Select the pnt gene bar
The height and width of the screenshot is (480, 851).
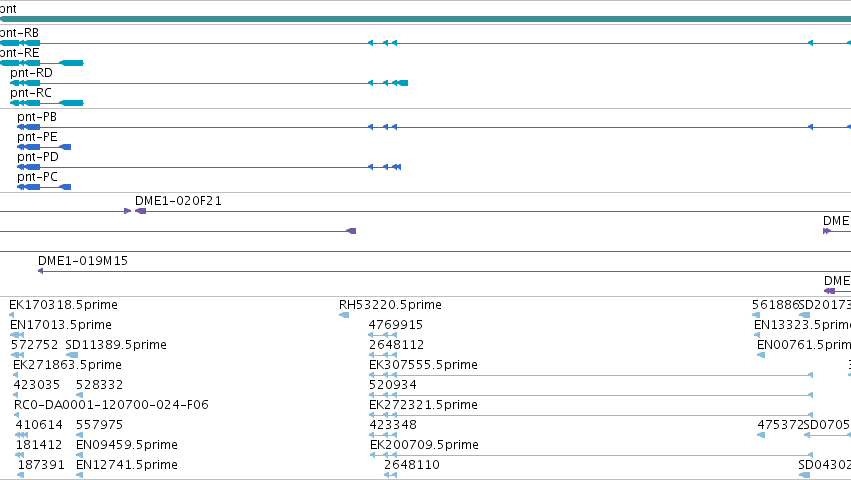426,19
